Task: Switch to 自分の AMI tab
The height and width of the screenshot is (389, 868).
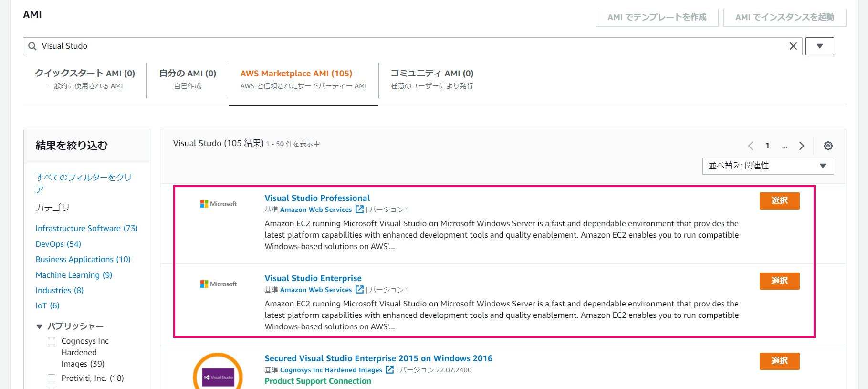Action: [188, 79]
